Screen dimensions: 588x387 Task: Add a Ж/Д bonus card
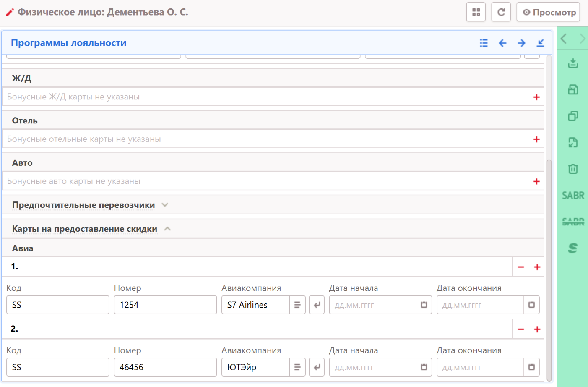coord(536,97)
